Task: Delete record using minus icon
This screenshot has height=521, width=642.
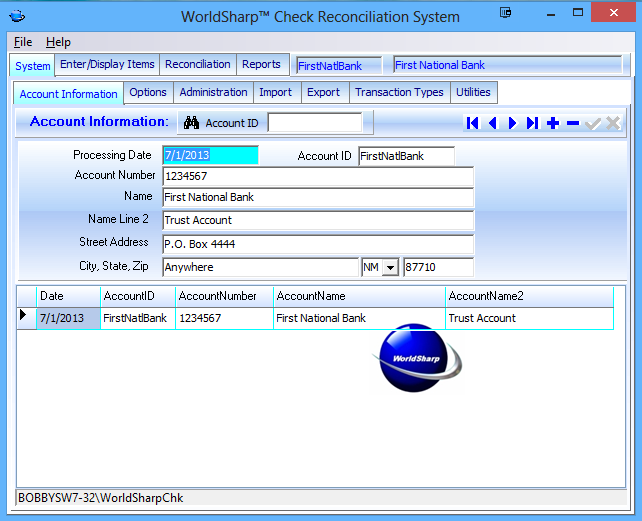Action: [x=573, y=123]
